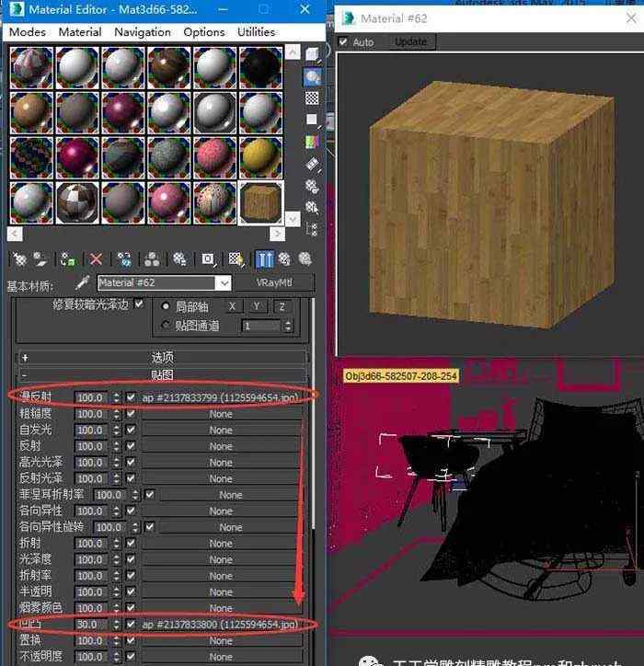Select the wood cube material sample slot
This screenshot has width=644, height=666.
(x=261, y=202)
